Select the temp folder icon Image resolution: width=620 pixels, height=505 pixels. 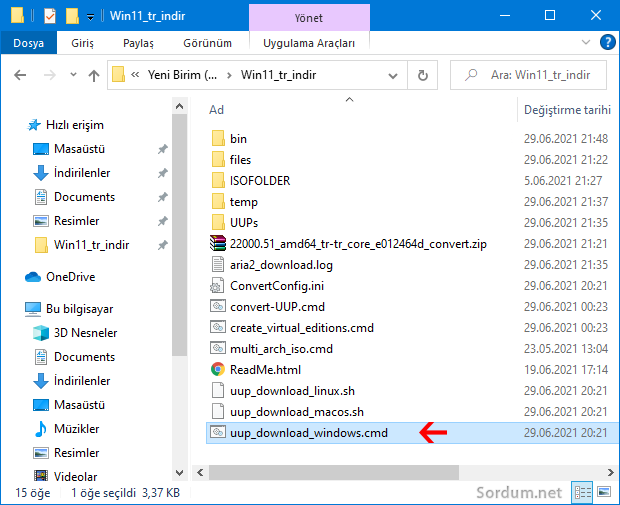[x=218, y=202]
